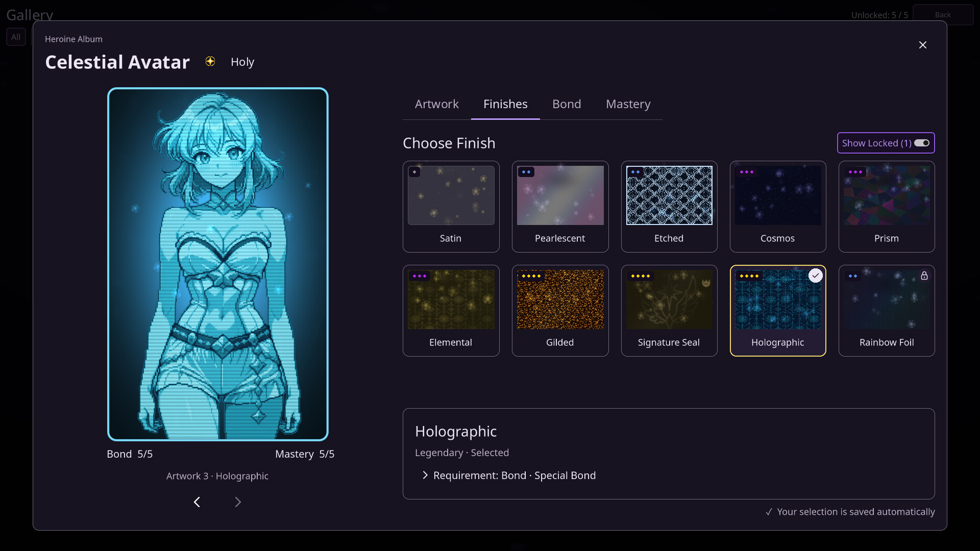Screen dimensions: 980x551
Task: Open the Mastery tab
Action: 628,104
